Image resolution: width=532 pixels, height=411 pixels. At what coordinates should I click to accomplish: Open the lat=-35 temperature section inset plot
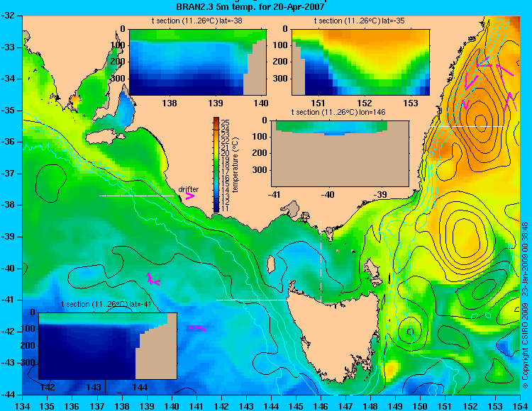[x=360, y=62]
